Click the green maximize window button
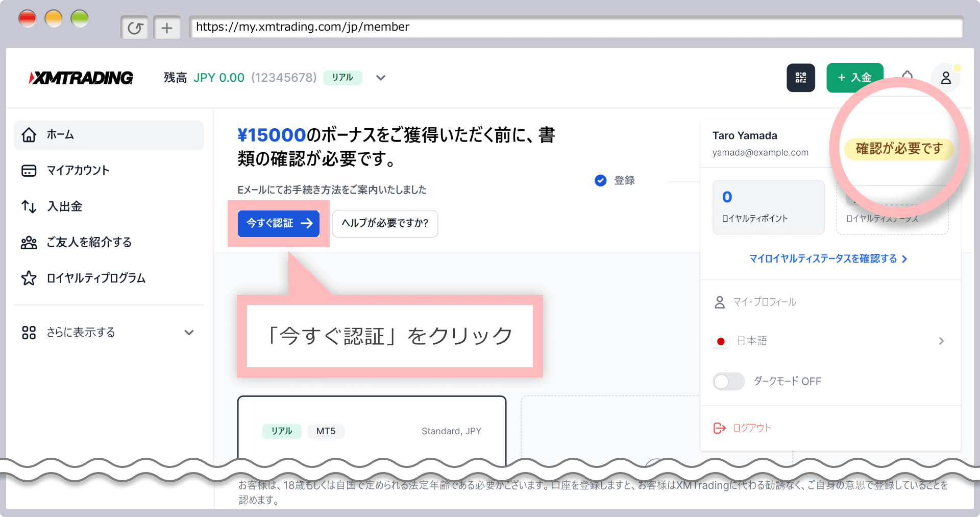The width and height of the screenshot is (980, 517). coord(79,18)
